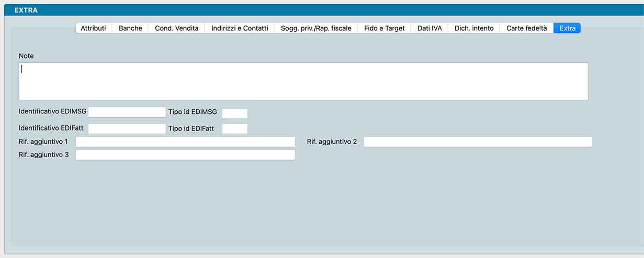Viewport: 644px width, 258px height.
Task: Click the active Extra tab
Action: (567, 28)
